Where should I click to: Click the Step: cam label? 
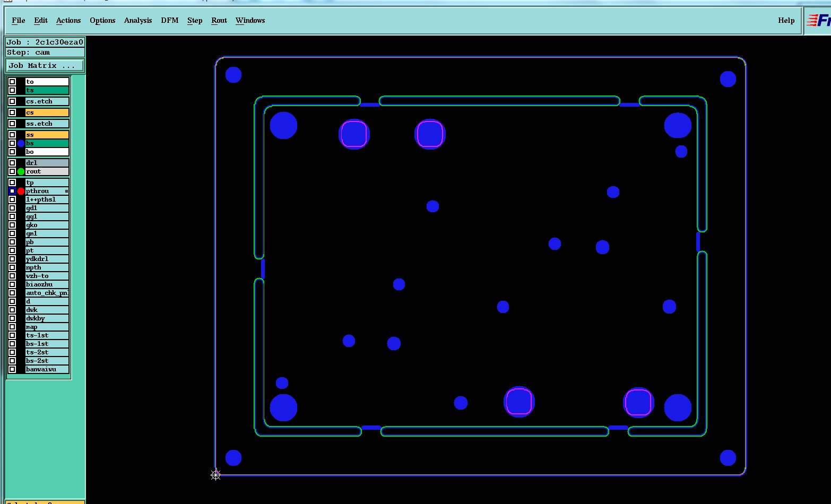(x=45, y=53)
